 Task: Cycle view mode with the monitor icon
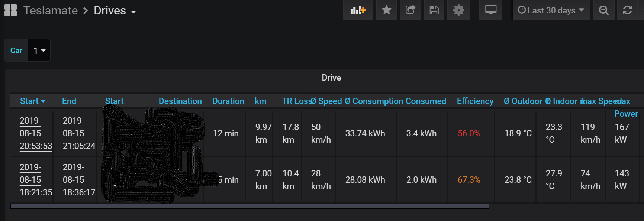pyautogui.click(x=491, y=10)
